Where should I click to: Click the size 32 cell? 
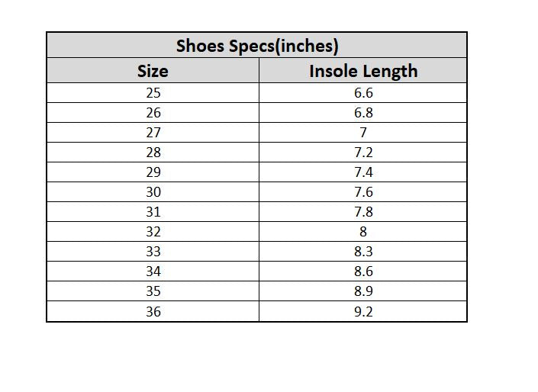pos(153,232)
